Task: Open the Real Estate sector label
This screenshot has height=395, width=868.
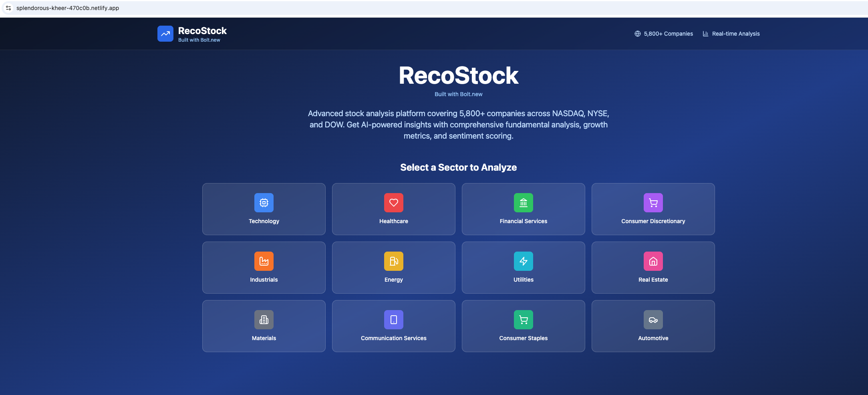Action: click(653, 280)
